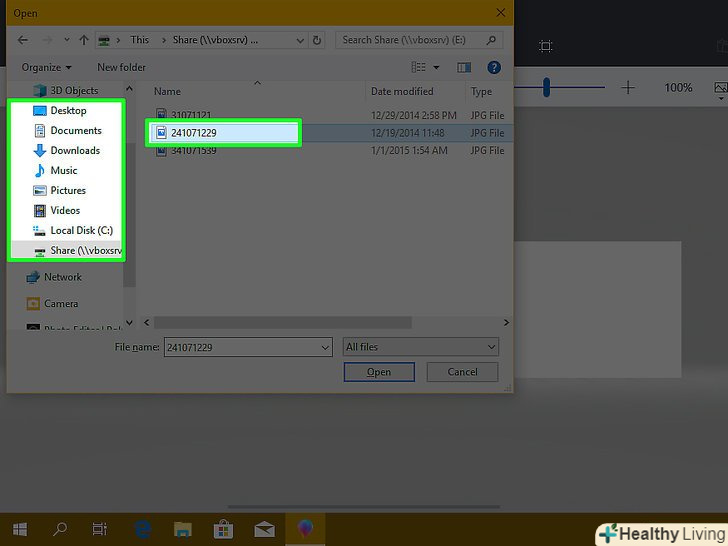Zoom in with plus icon in editor
728x546 pixels.
pyautogui.click(x=628, y=87)
